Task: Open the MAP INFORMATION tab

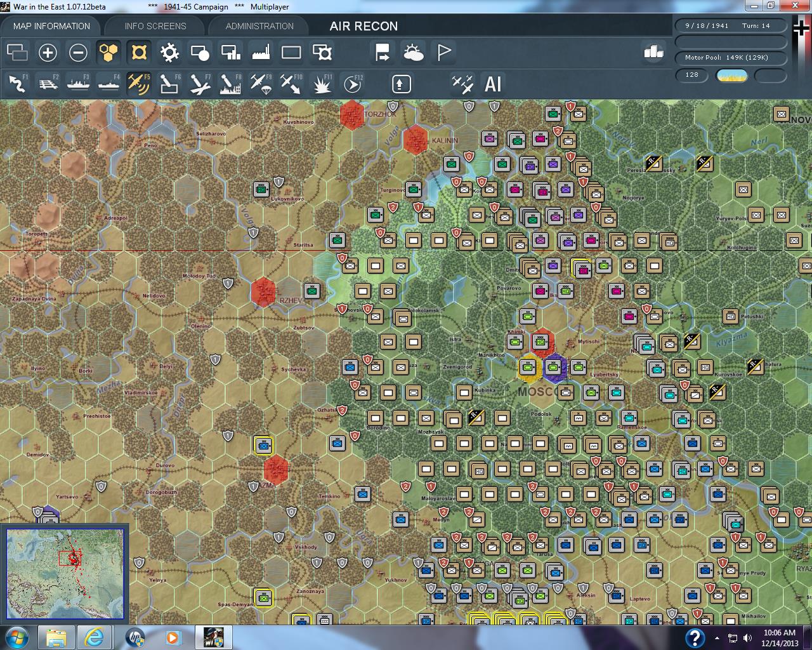Action: coord(51,26)
